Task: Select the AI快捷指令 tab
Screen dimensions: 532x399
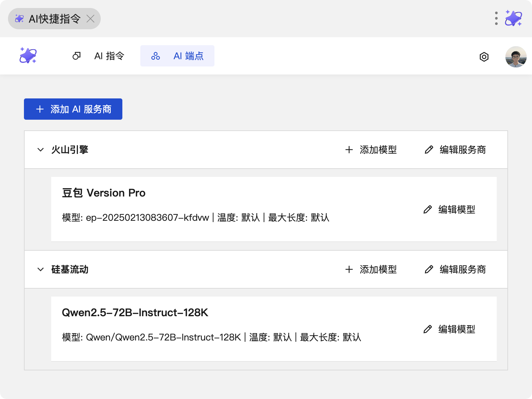Action: click(54, 19)
